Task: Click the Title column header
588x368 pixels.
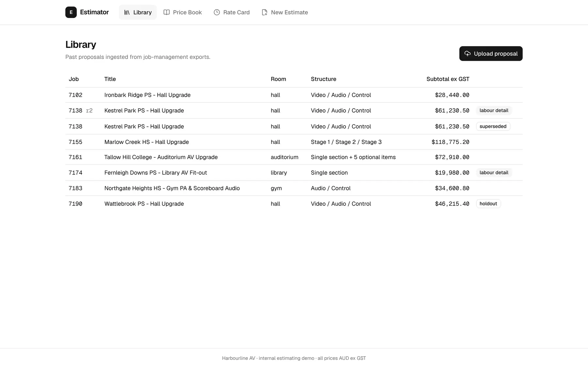Action: [110, 79]
